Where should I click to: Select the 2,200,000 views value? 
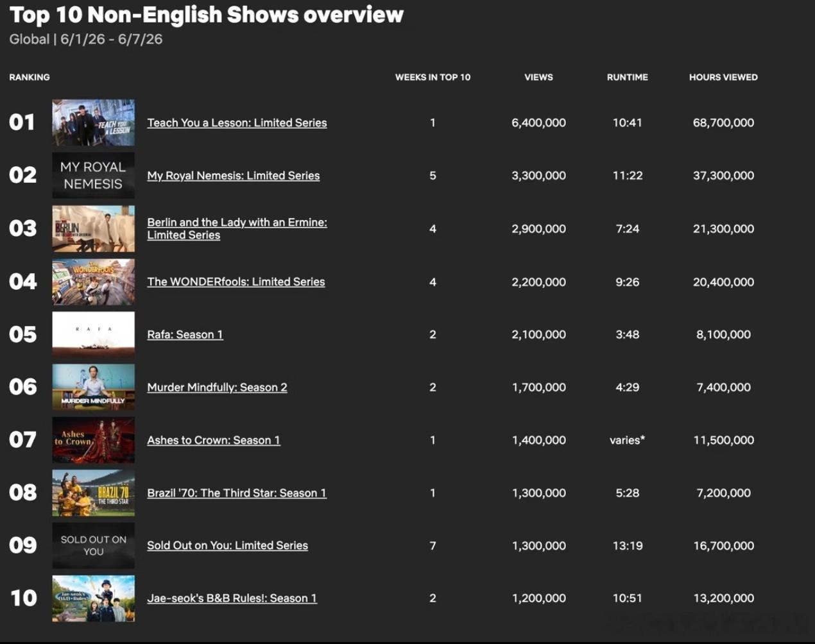coord(538,282)
